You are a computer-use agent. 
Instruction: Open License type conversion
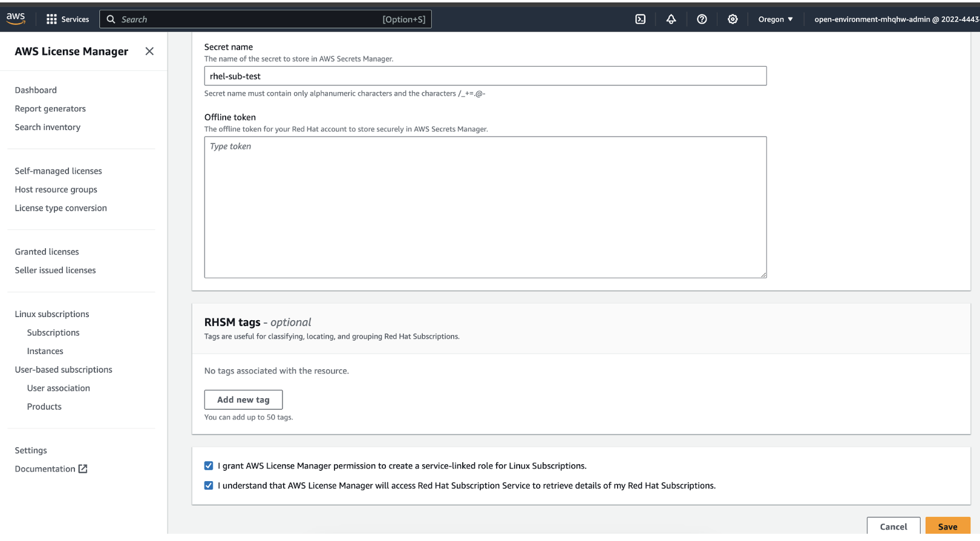coord(61,208)
